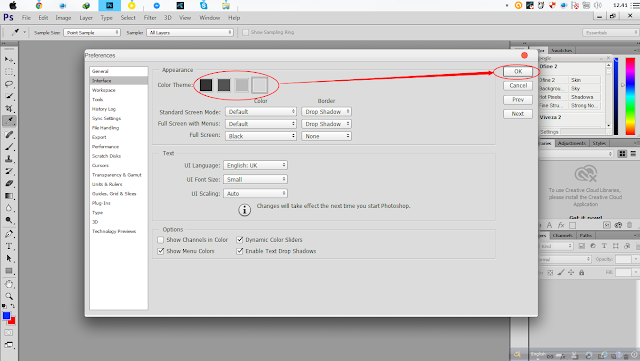Image resolution: width=640 pixels, height=361 pixels.
Task: Choose the lightest Color Theme swatch
Action: tap(260, 85)
